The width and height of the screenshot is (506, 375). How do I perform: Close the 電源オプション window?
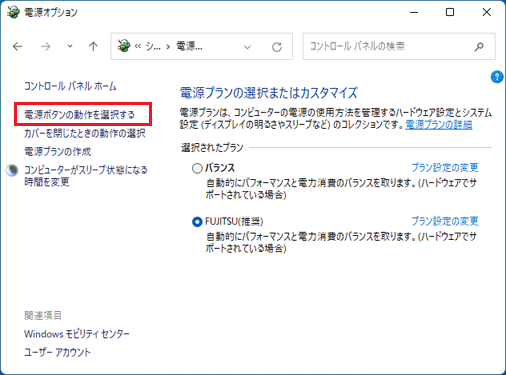[486, 12]
